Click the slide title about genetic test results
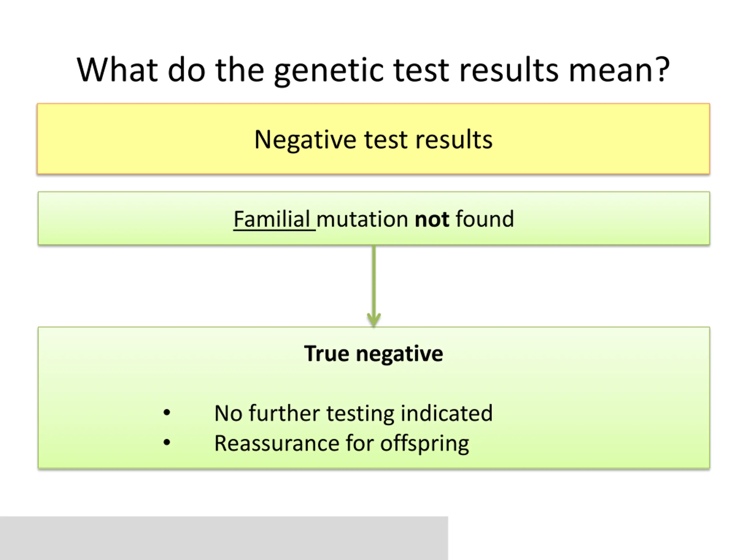The height and width of the screenshot is (560, 747). pos(373,70)
